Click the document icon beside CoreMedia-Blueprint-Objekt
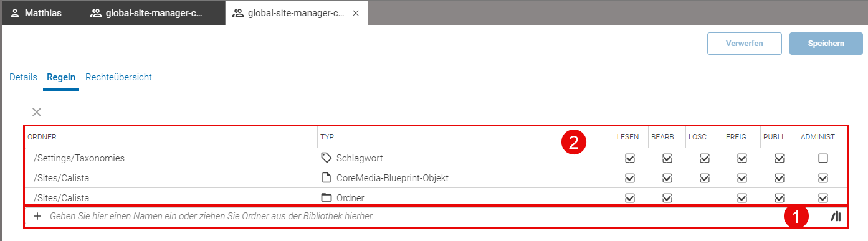This screenshot has width=868, height=241. 326,178
